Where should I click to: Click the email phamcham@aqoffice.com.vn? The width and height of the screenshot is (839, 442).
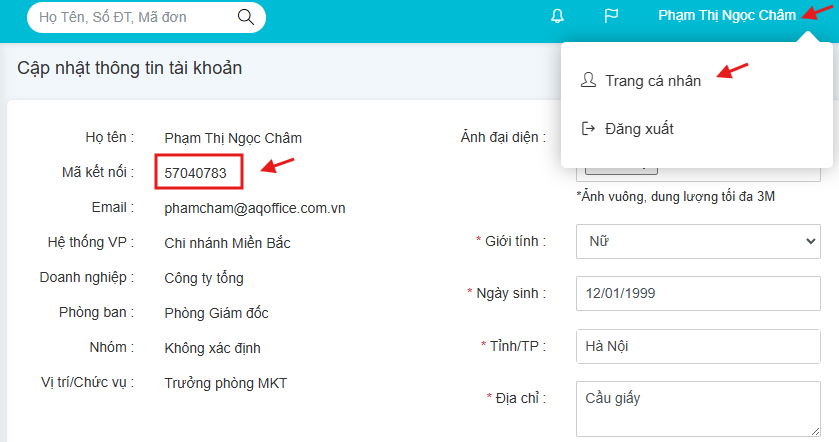(254, 208)
